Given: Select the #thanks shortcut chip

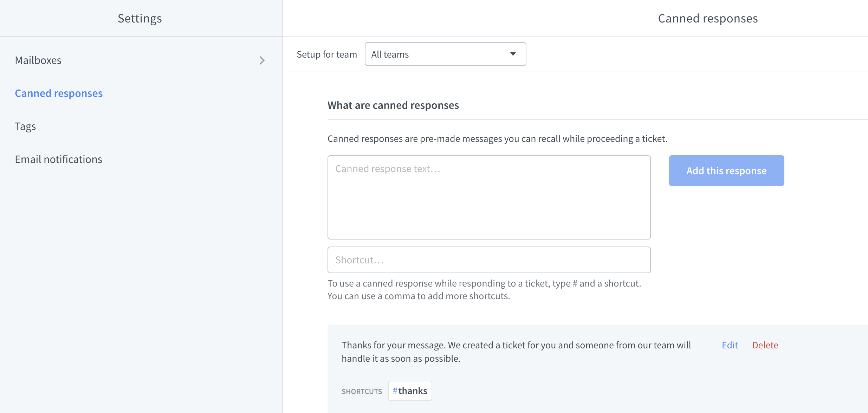Looking at the screenshot, I should coord(410,391).
